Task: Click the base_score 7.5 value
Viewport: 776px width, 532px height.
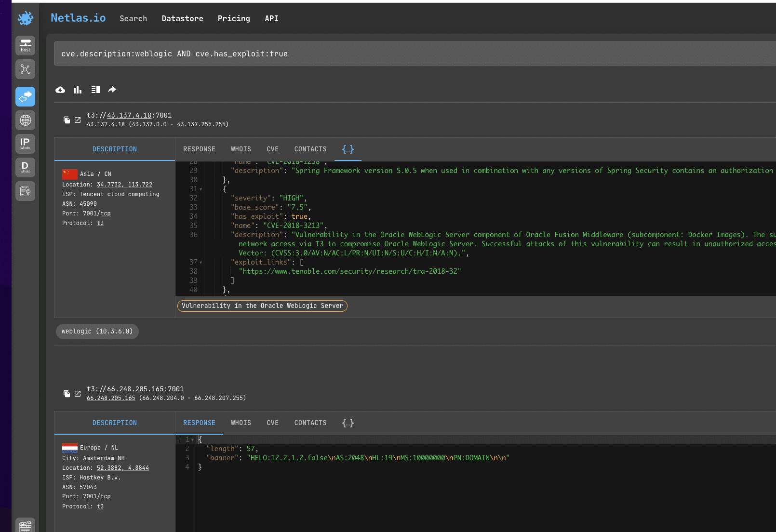Action: pyautogui.click(x=297, y=207)
